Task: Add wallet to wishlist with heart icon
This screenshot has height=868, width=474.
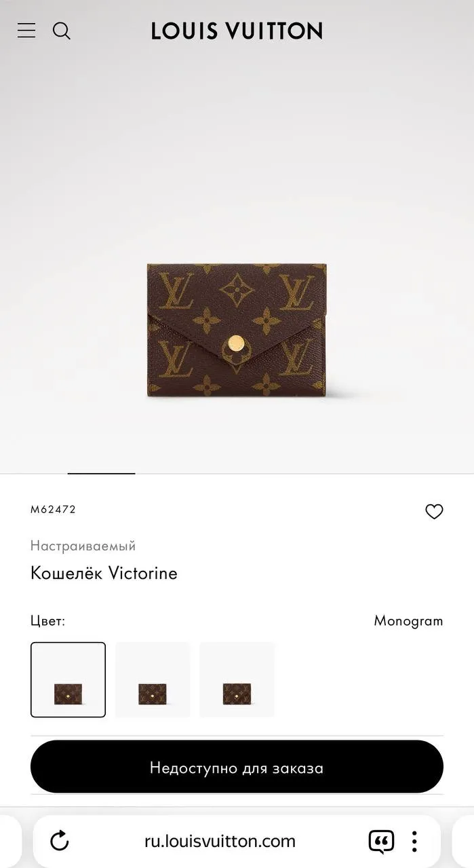Action: point(434,512)
